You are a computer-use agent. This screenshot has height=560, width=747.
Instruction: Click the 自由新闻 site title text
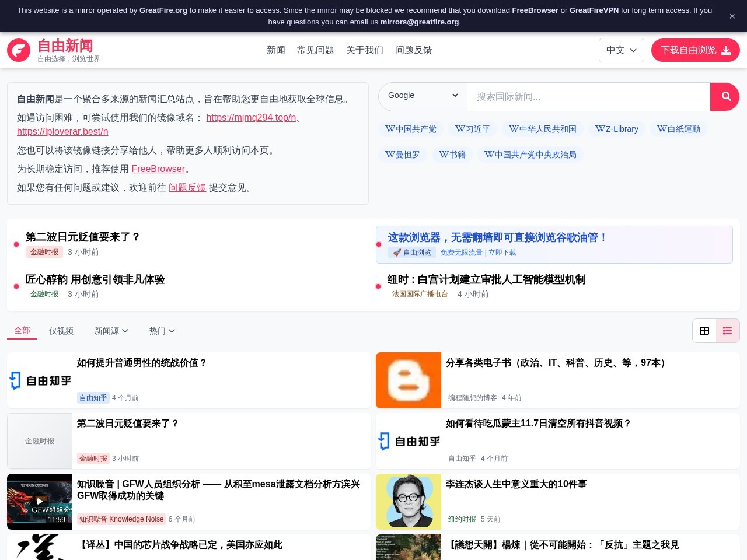click(65, 45)
